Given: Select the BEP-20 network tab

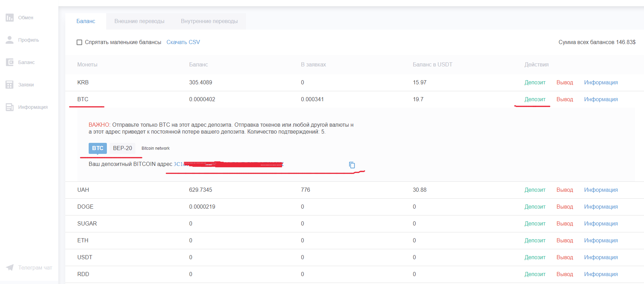Looking at the screenshot, I should click(122, 148).
